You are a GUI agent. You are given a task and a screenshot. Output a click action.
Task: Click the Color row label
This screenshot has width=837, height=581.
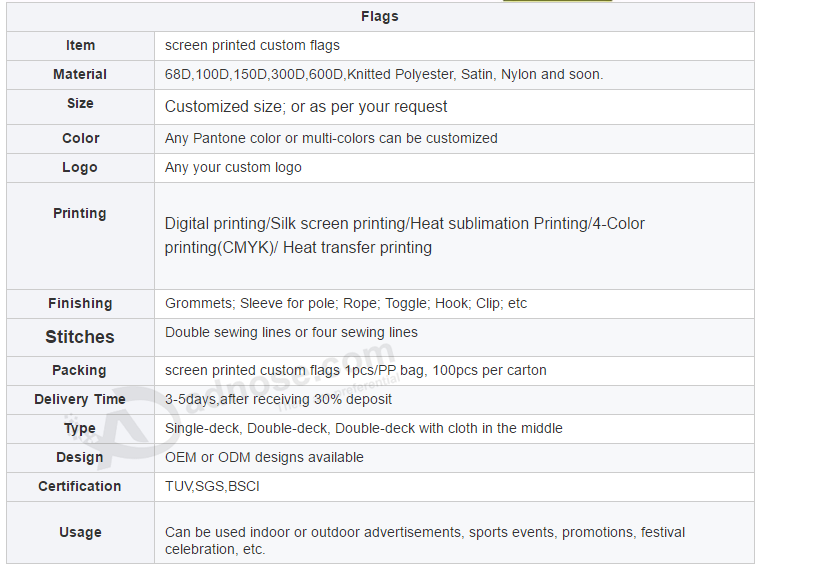[x=80, y=138]
